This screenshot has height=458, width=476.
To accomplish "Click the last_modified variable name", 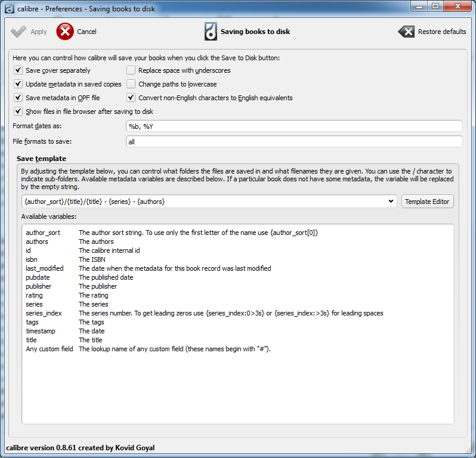I will 44,268.
